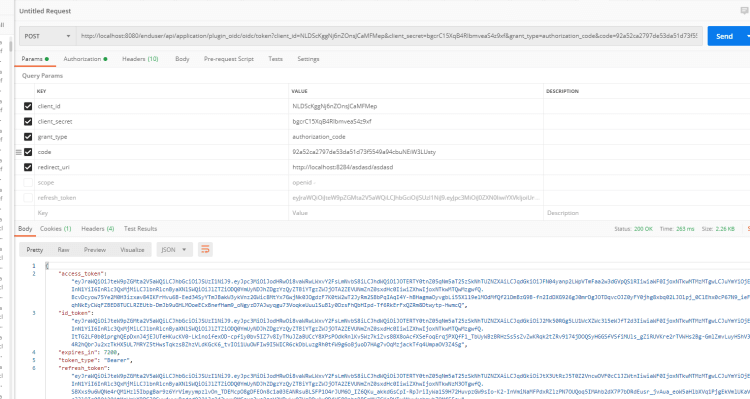Grab the drag handle beside code row
The height and width of the screenshot is (399, 750).
pos(19,152)
